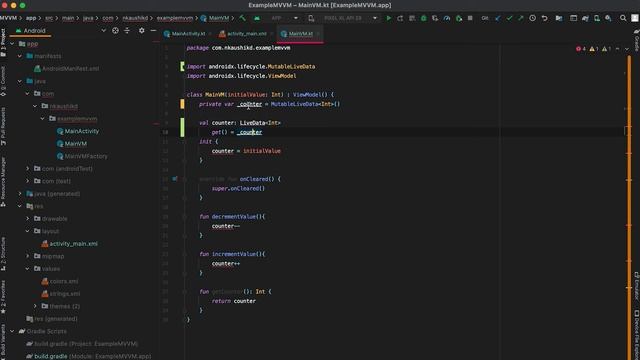Open the AVD Manager icon in the toolbar
Screen dimensions: 640x360
tap(597, 18)
